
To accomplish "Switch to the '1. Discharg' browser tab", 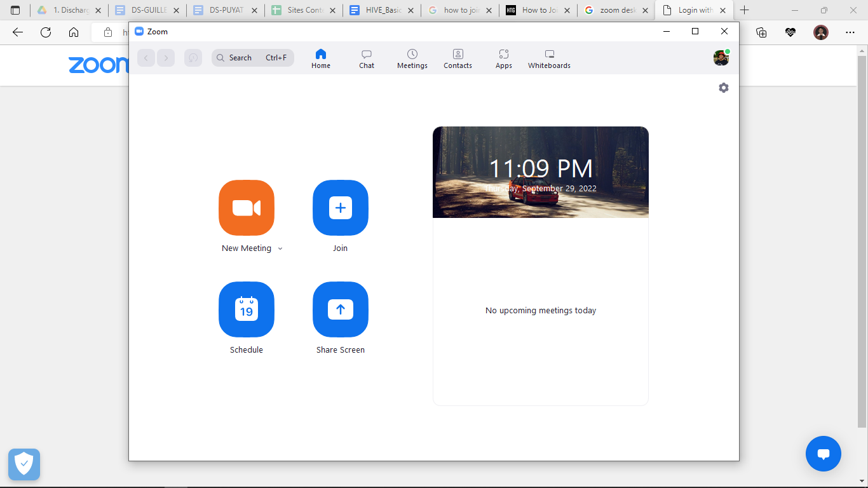I will (69, 10).
